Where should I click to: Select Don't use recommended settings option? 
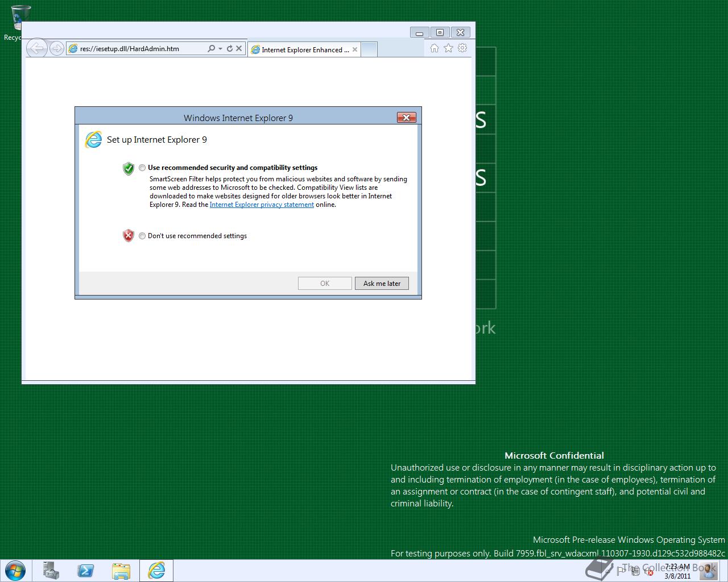click(142, 236)
